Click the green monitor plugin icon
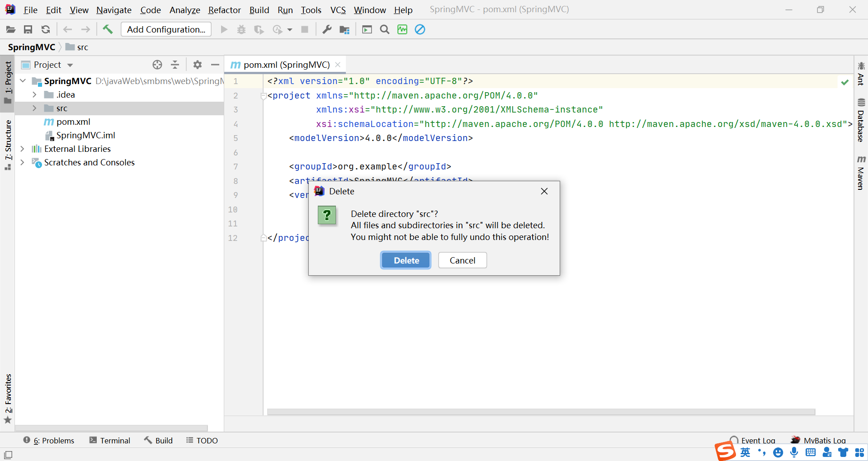Image resolution: width=868 pixels, height=461 pixels. tap(402, 29)
